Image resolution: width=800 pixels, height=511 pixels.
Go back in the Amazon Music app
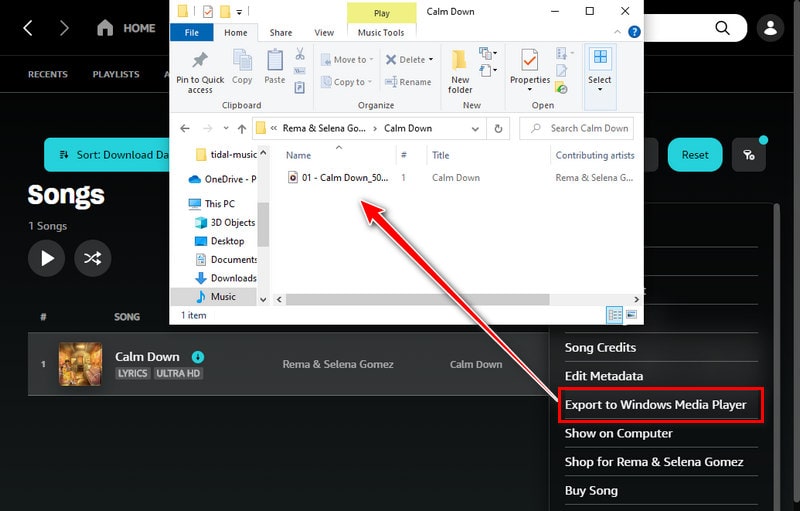(28, 28)
